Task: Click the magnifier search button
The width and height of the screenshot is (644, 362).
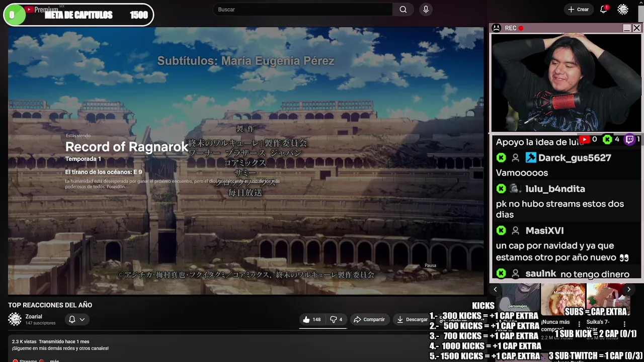Action: [403, 10]
